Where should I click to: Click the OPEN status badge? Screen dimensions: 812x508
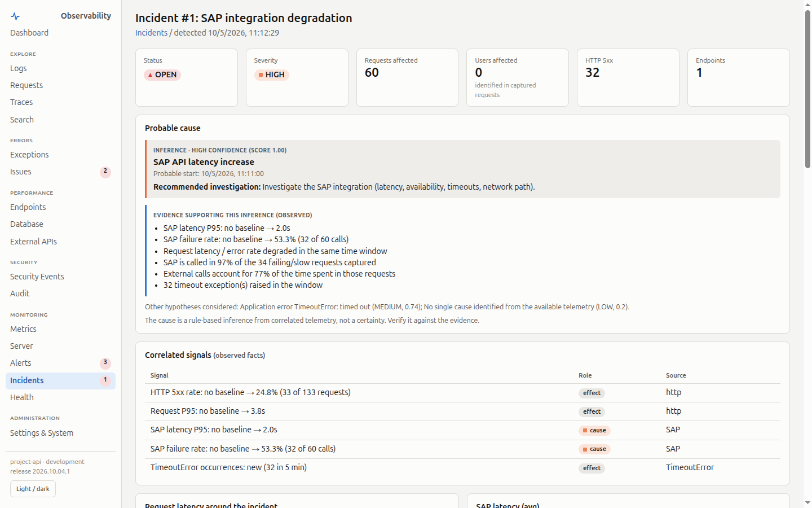[162, 75]
